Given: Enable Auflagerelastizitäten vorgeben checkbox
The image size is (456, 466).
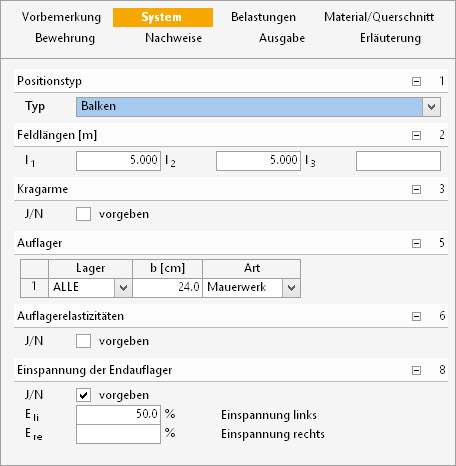Looking at the screenshot, I should point(83,341).
